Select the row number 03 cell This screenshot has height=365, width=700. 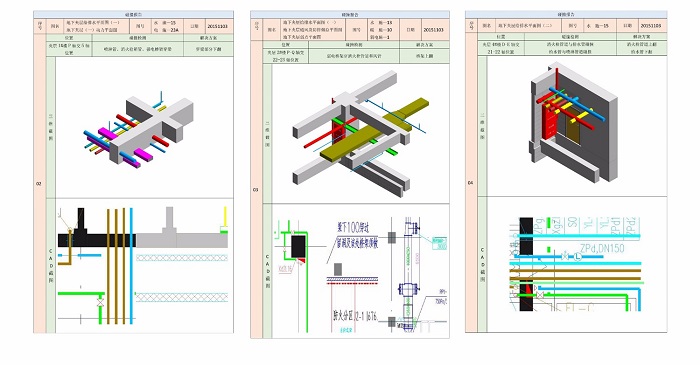click(x=256, y=190)
